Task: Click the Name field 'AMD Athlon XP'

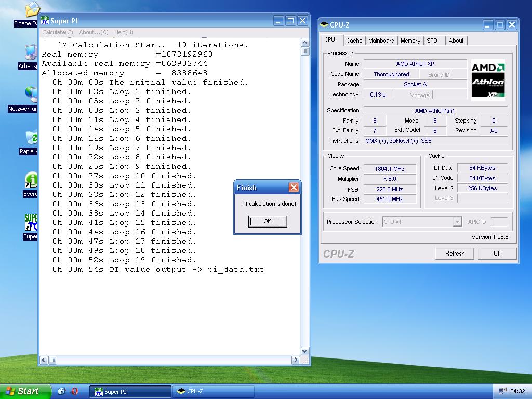Action: pyautogui.click(x=415, y=64)
